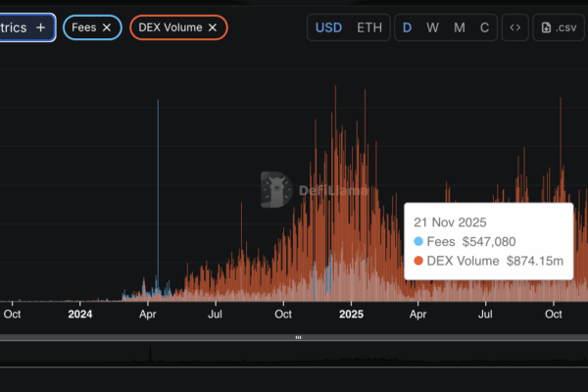Click the 2025 label on the x-axis
This screenshot has height=392, width=588.
click(351, 315)
